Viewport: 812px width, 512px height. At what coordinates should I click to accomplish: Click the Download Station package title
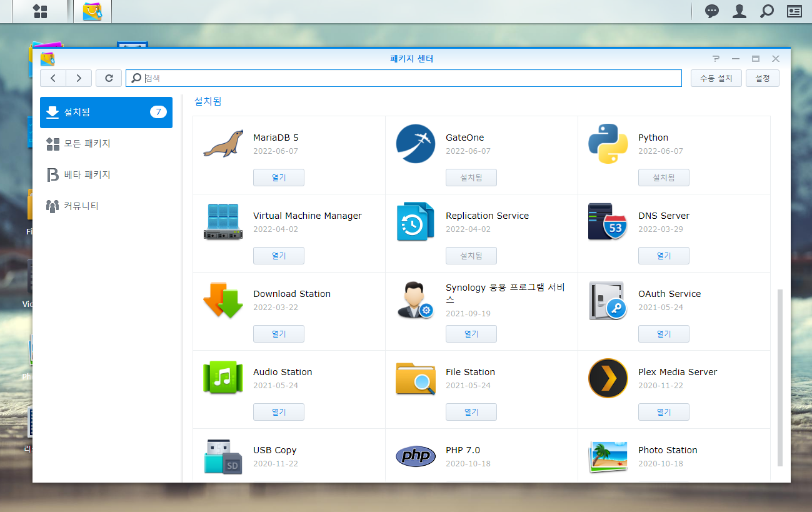click(292, 294)
